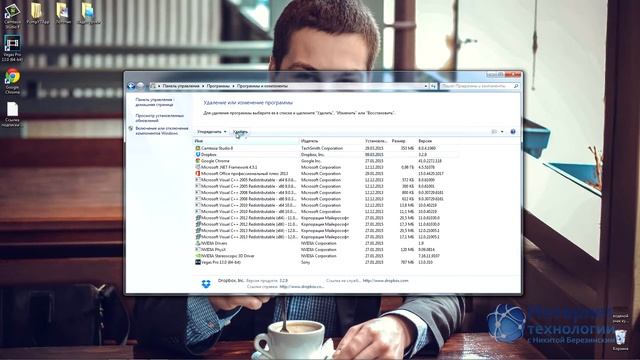Click the NVIDIA Stereoscopic 3D Driver icon
The image size is (640, 360).
(x=198, y=256)
